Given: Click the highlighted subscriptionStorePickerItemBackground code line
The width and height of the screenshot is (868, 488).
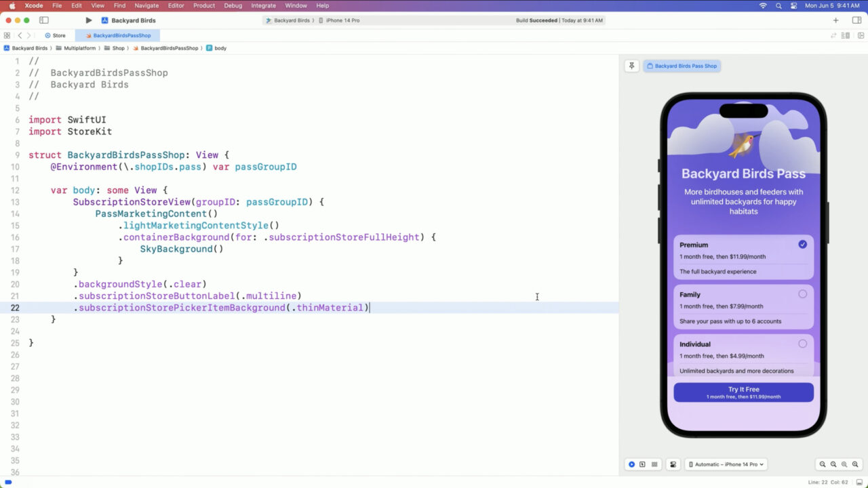Looking at the screenshot, I should pos(224,307).
